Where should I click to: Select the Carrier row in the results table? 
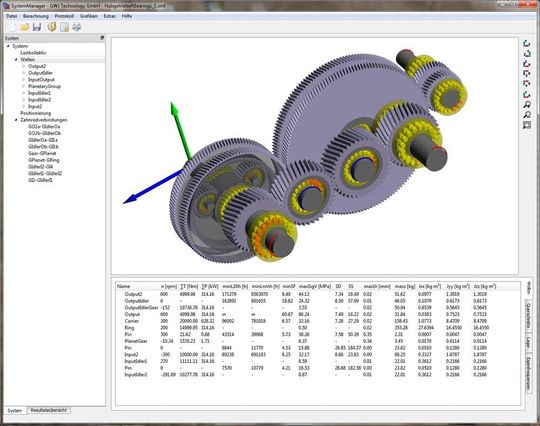click(x=307, y=321)
